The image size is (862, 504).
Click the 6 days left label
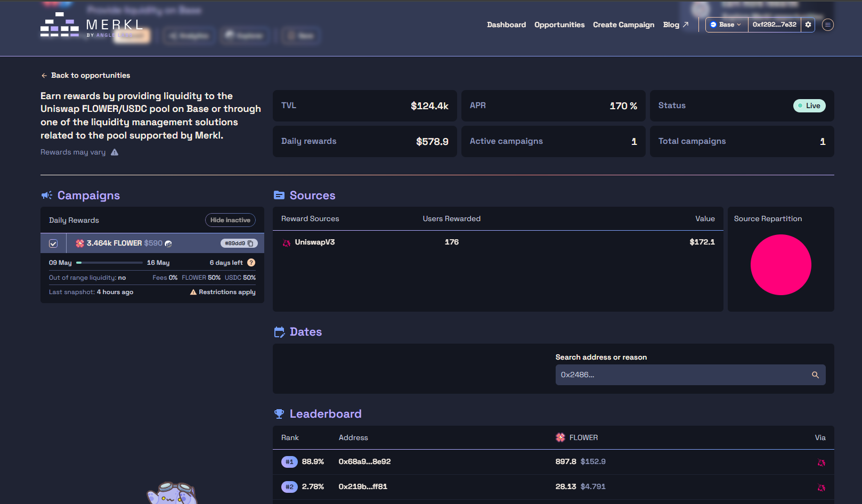[x=226, y=263]
